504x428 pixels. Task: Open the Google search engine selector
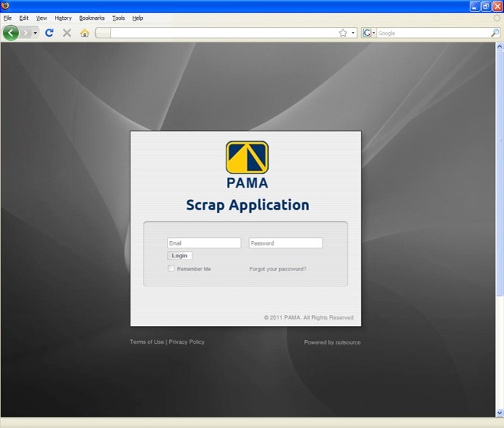pos(368,33)
